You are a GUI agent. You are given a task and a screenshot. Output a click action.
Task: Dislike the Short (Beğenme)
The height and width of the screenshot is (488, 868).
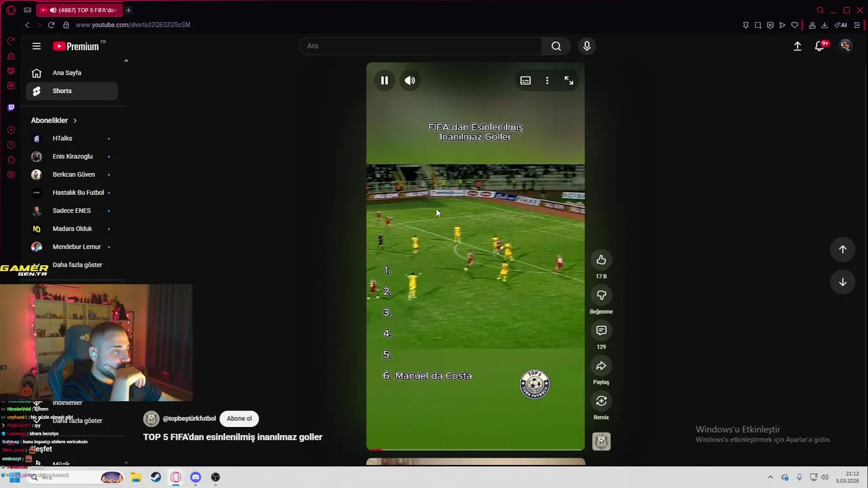[601, 295]
